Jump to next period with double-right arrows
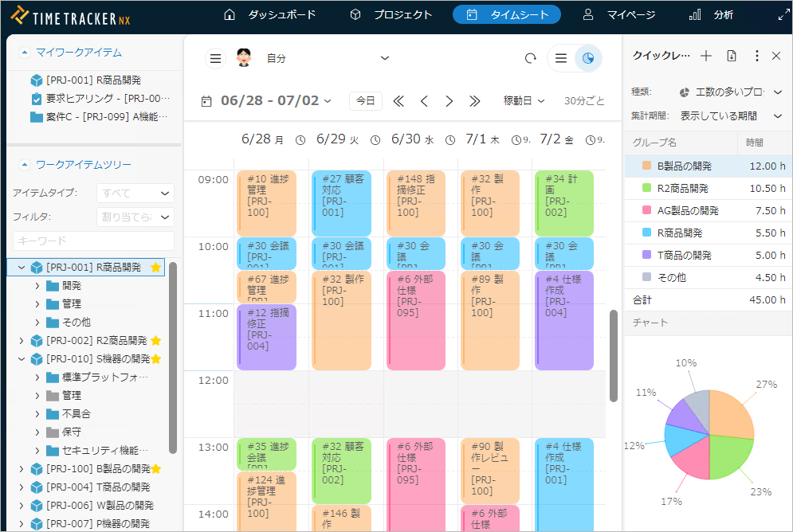 point(475,101)
